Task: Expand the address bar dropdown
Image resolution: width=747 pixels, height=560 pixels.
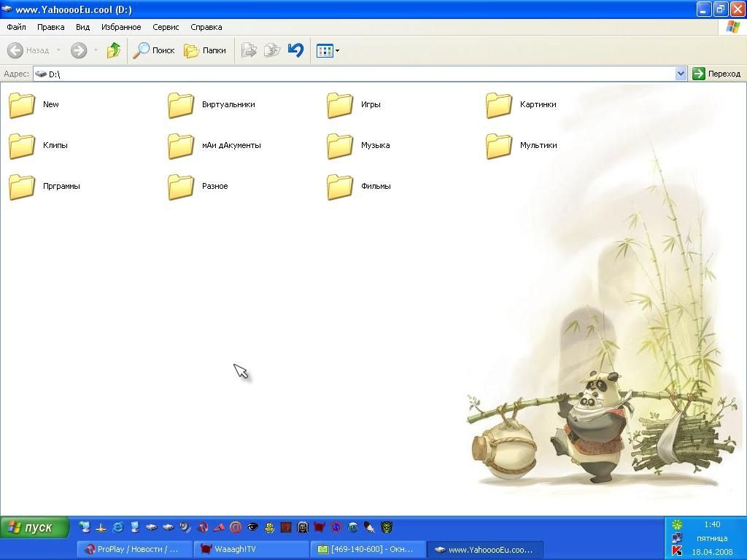Action: (681, 74)
